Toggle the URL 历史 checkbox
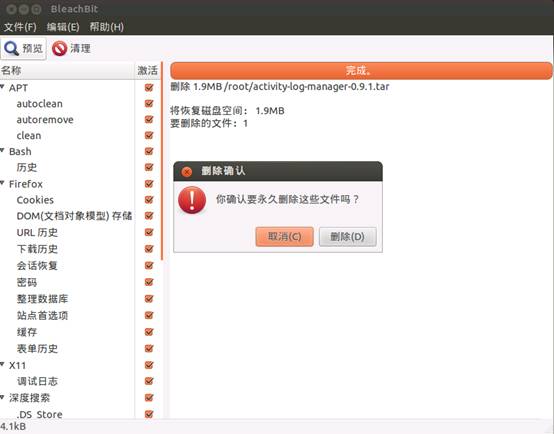The image size is (554, 434). tap(149, 232)
